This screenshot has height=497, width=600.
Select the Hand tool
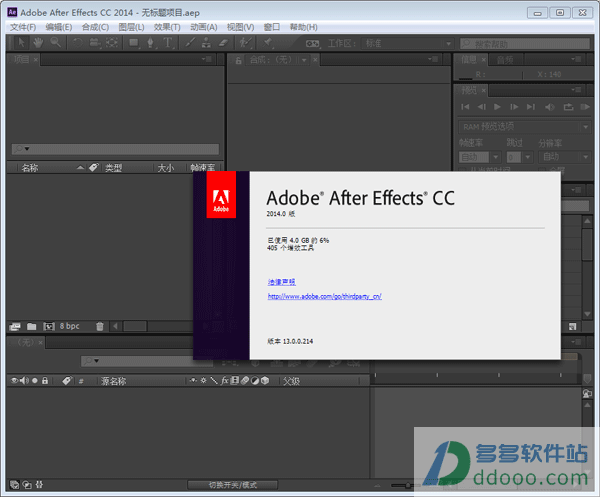click(38, 42)
